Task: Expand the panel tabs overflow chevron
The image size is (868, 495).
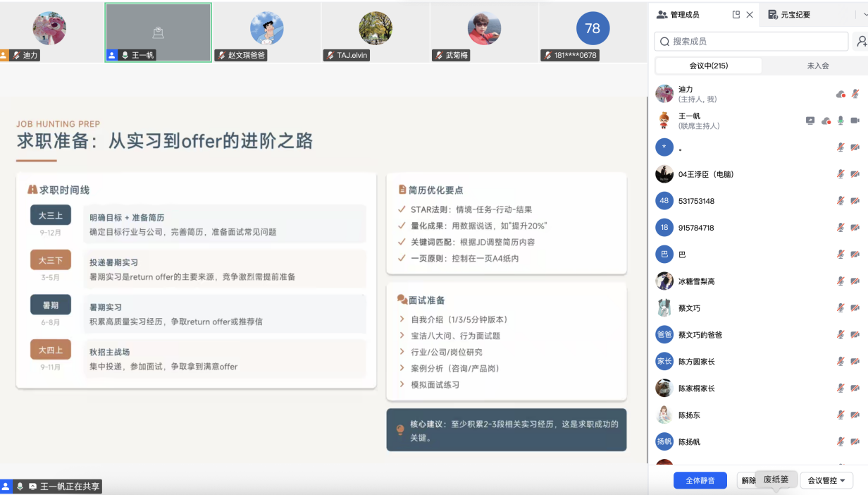Action: (x=856, y=15)
